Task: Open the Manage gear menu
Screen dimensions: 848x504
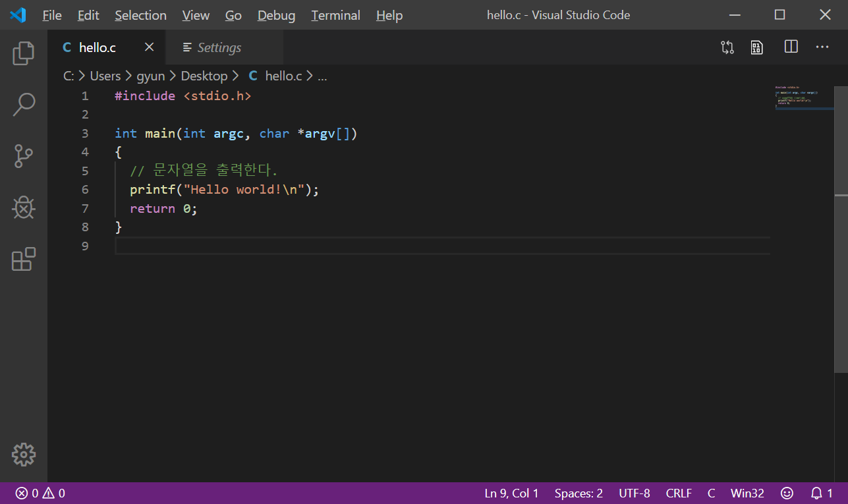Action: 24,454
